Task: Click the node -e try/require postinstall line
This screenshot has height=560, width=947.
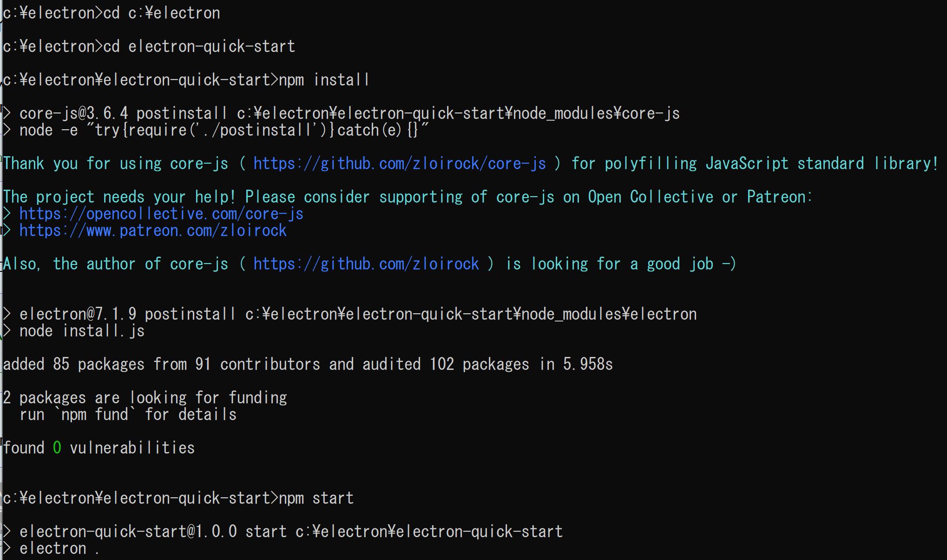Action: [224, 130]
